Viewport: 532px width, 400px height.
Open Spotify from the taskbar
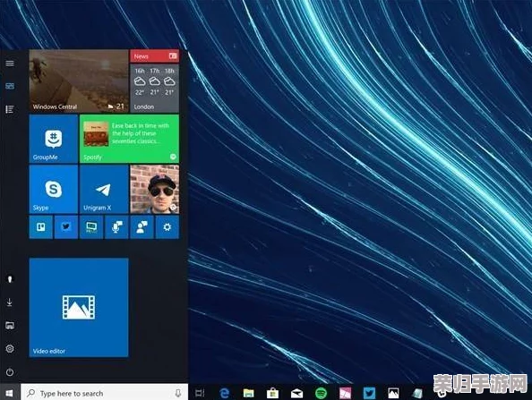(321, 393)
